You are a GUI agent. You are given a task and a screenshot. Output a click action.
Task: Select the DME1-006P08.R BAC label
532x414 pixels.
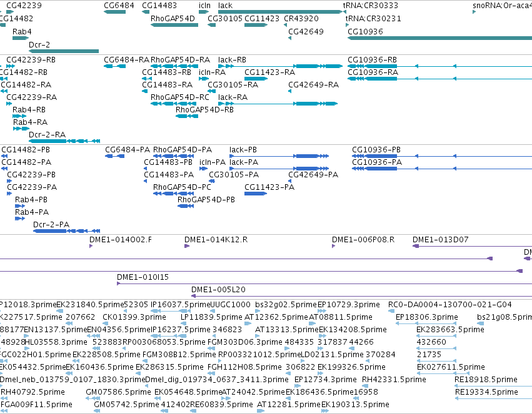click(363, 240)
